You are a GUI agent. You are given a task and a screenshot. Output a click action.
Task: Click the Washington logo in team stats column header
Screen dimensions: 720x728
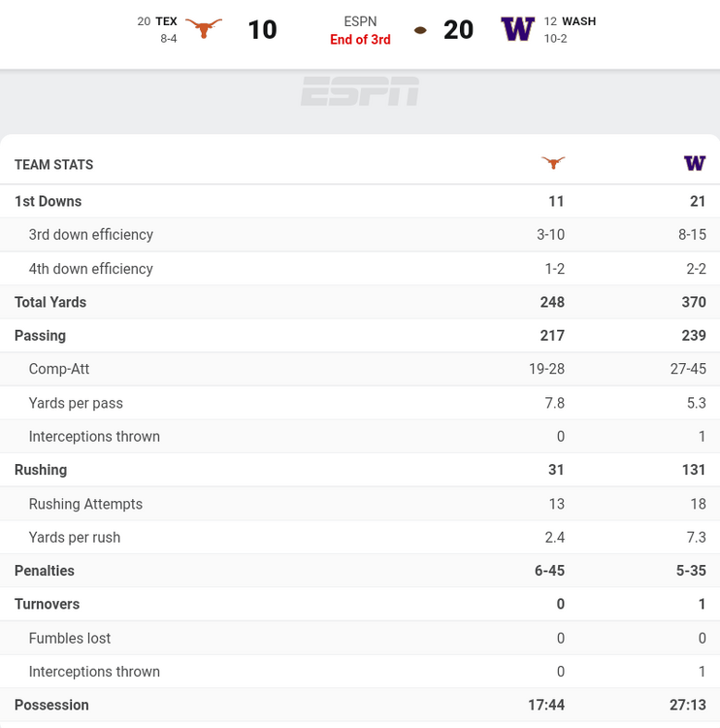click(x=695, y=163)
